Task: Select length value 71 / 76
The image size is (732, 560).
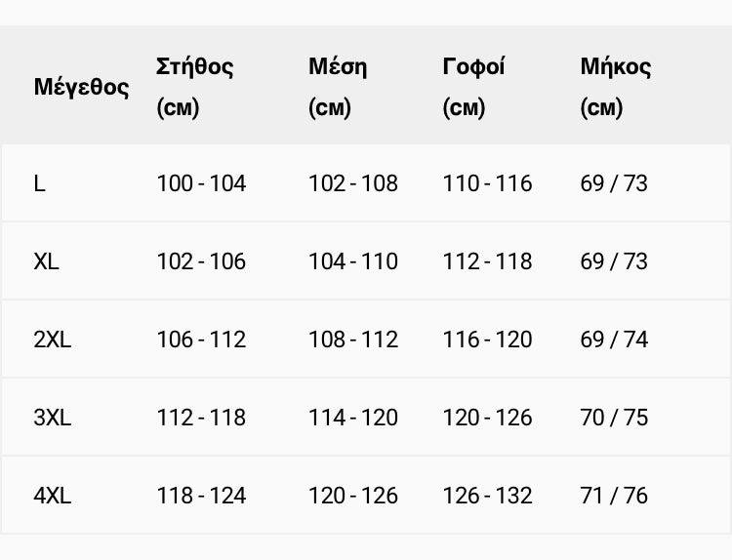Action: (614, 496)
